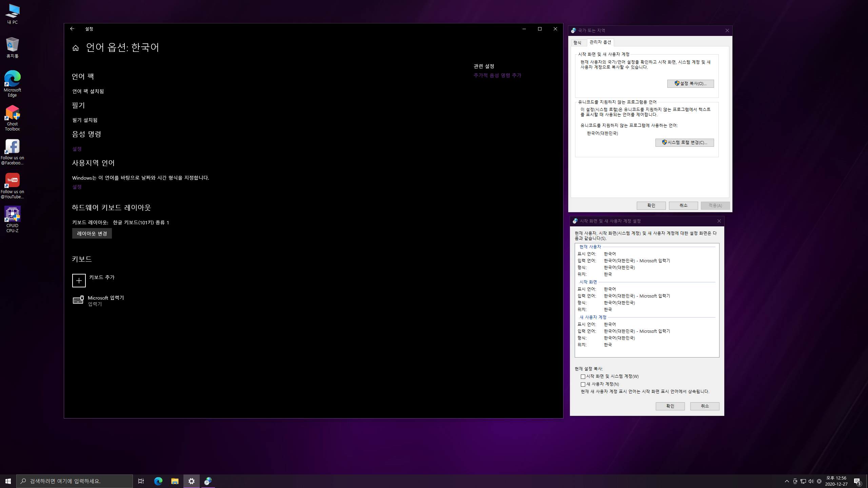Open Microsoft Edge from the taskbar

click(x=158, y=481)
